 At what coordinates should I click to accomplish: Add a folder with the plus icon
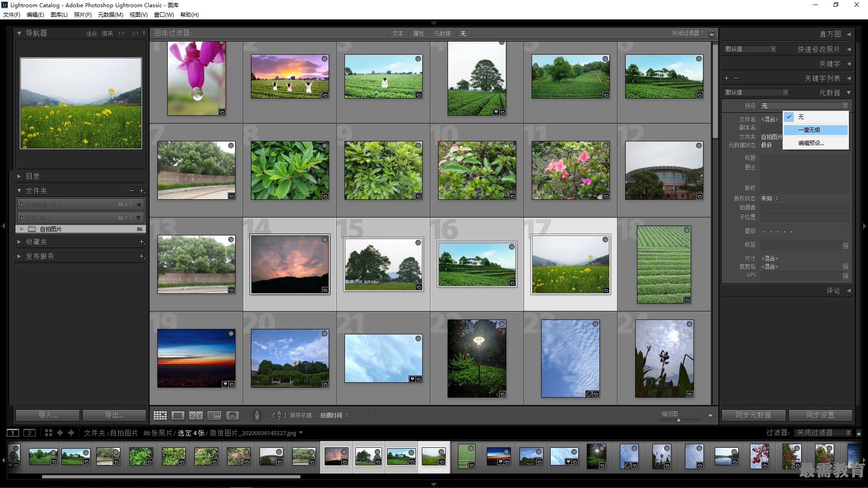click(x=142, y=191)
